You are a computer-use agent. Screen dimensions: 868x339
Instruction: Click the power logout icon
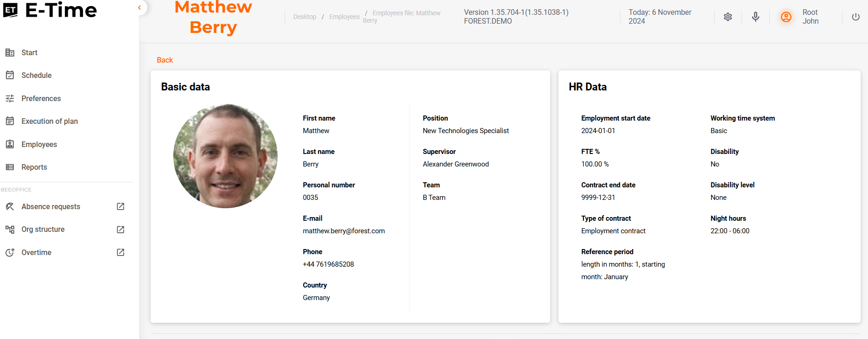tap(855, 17)
